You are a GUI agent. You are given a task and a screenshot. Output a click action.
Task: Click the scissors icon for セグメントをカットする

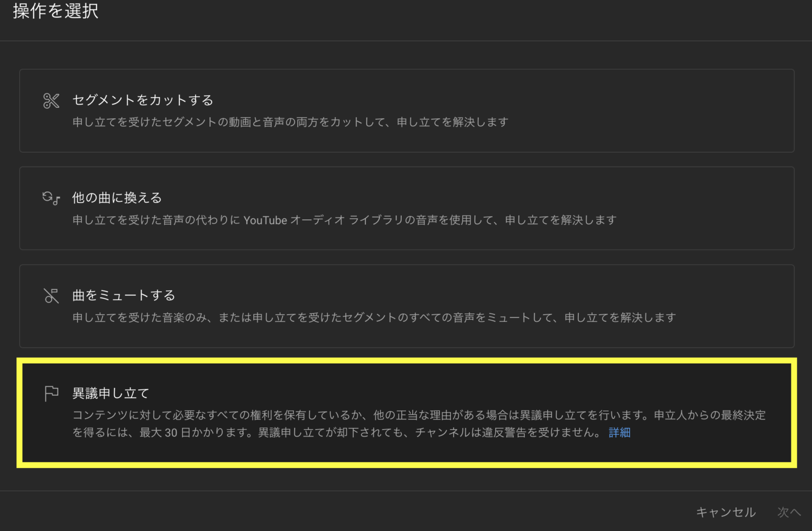coord(51,100)
